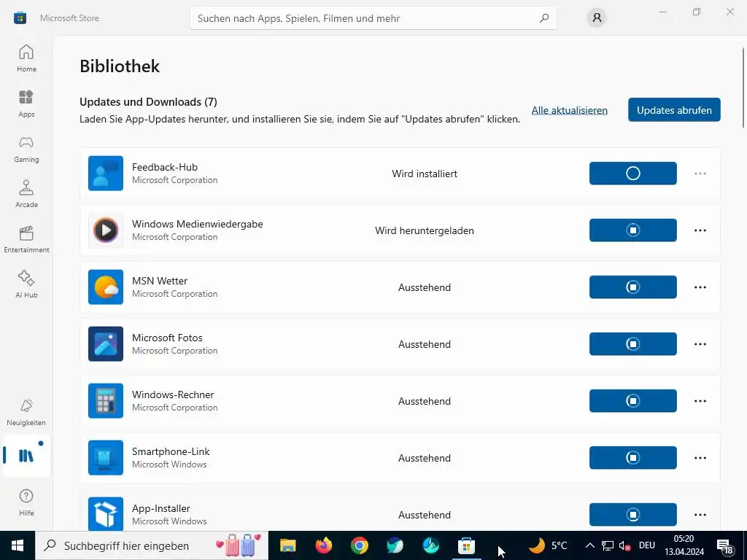Click the 'Wird heruntergeladen' status text
Screen dimensions: 747x560
point(425,230)
